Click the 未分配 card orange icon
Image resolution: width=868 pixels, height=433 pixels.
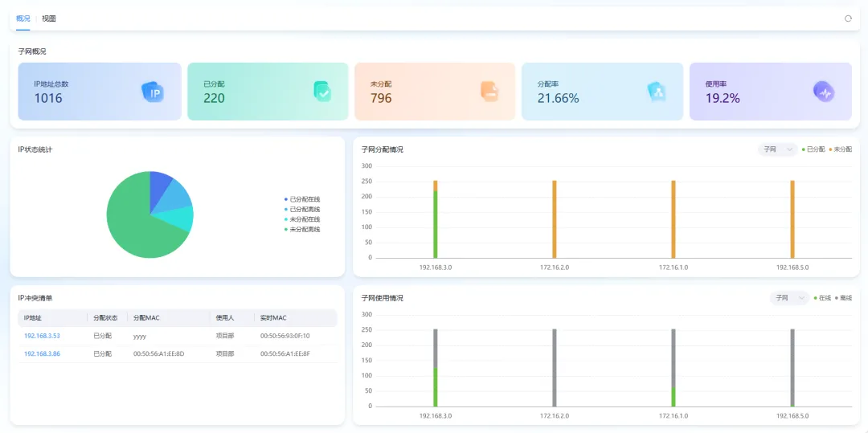tap(489, 92)
